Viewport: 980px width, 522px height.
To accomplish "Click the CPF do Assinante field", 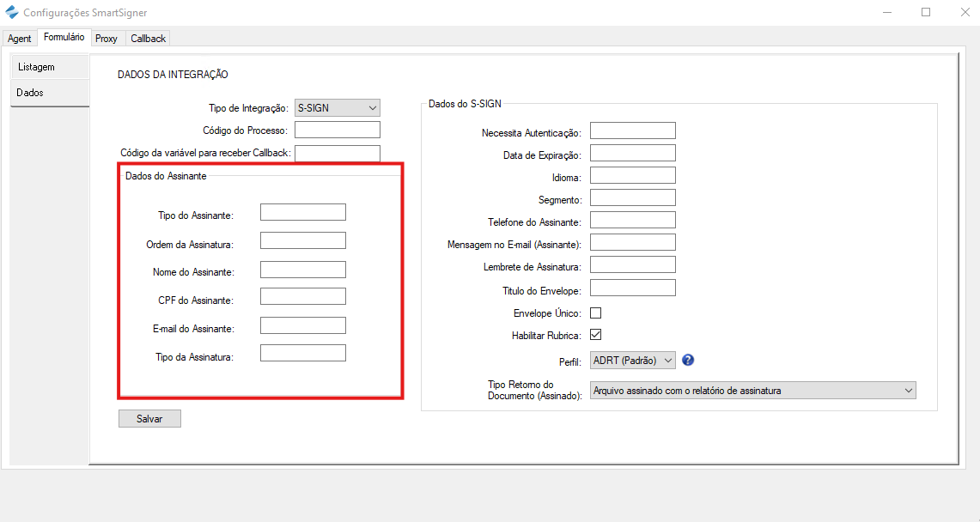I will point(302,297).
